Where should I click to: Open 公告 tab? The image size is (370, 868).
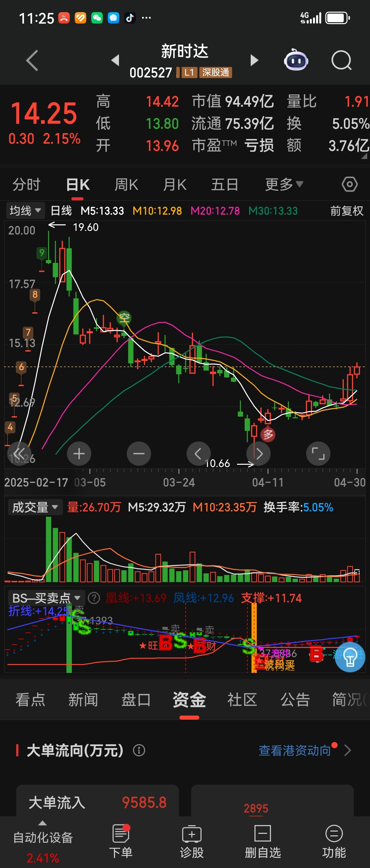[295, 700]
